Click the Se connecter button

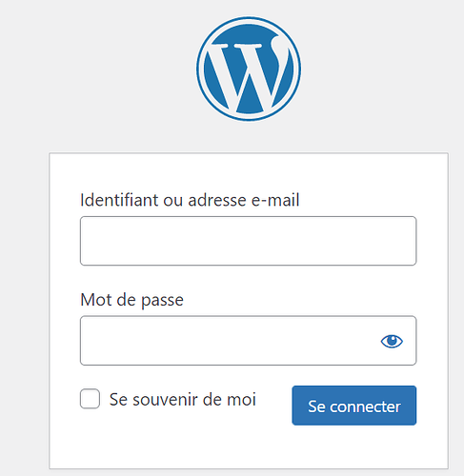coord(354,406)
